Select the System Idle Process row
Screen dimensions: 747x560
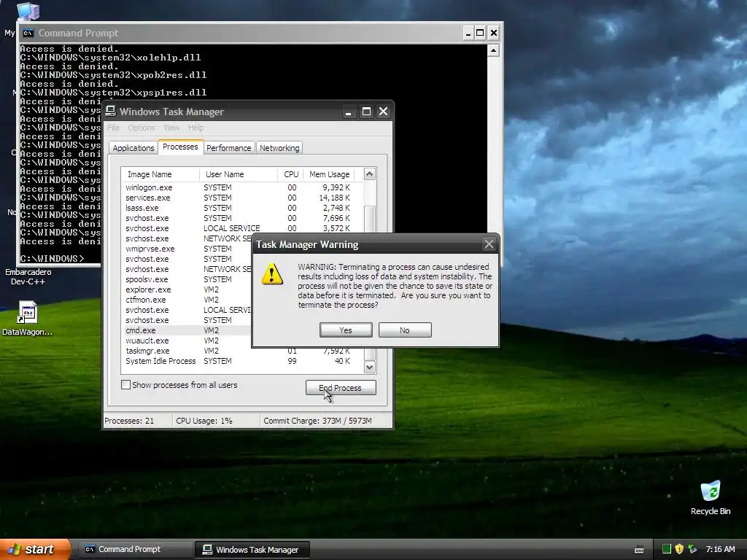click(242, 361)
